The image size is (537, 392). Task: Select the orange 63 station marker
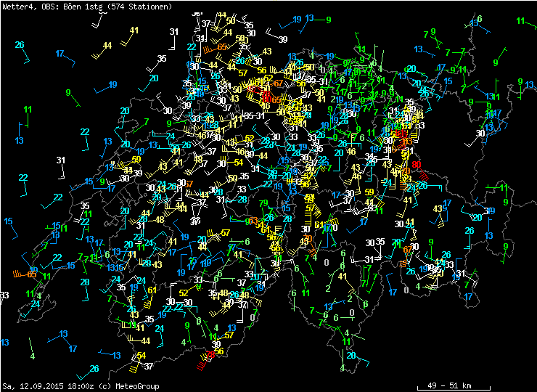pyautogui.click(x=254, y=221)
